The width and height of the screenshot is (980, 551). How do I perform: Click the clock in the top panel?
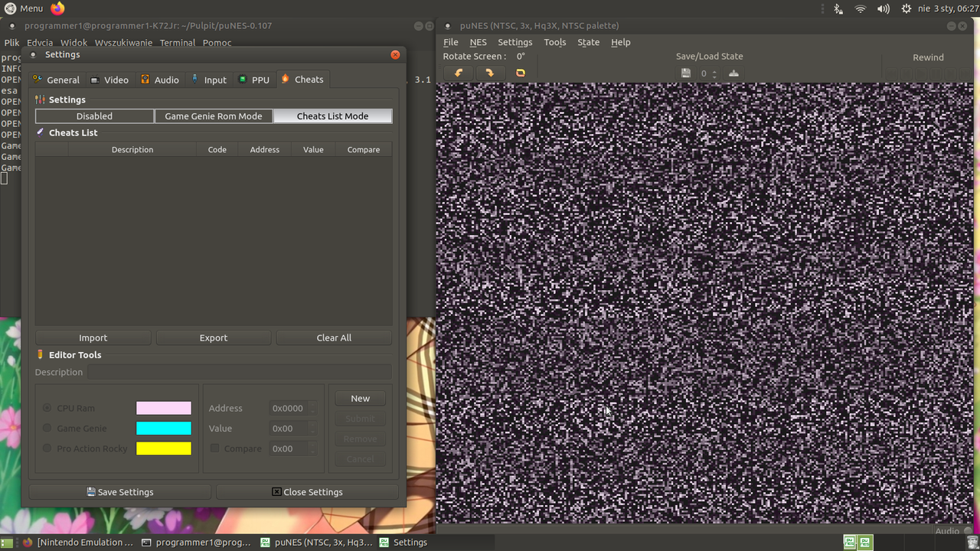tap(949, 8)
